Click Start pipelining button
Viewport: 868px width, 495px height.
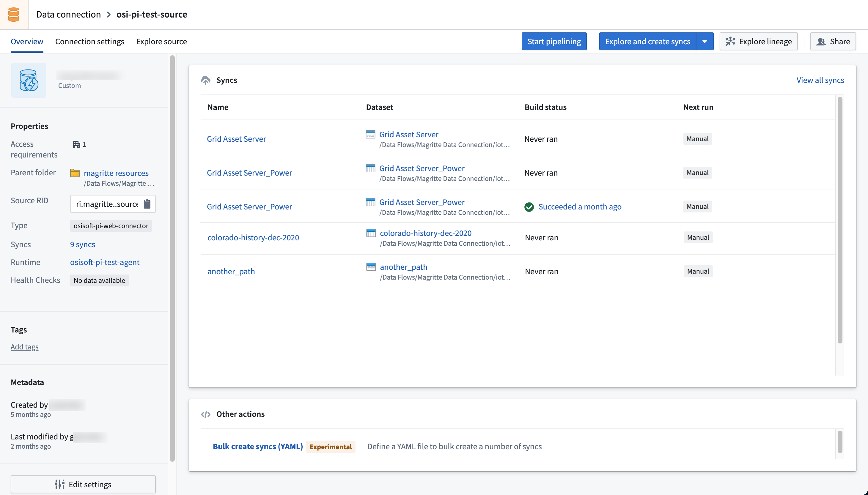pyautogui.click(x=554, y=42)
